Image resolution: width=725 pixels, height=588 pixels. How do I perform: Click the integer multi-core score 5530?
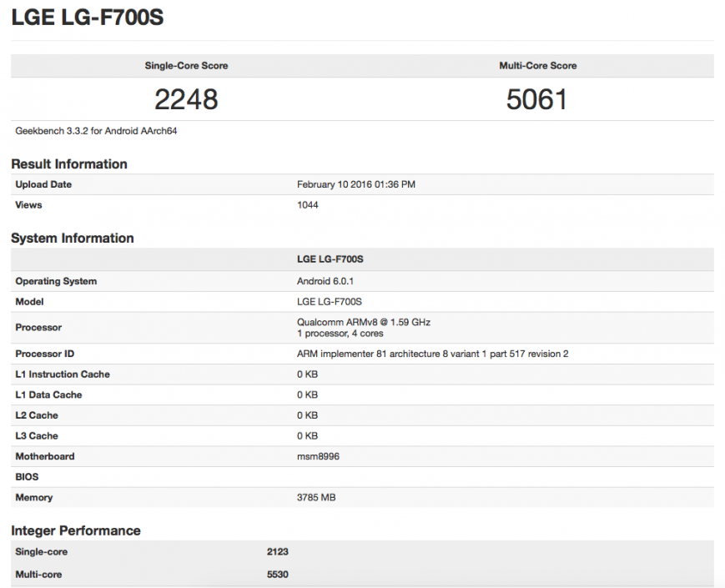click(x=278, y=574)
